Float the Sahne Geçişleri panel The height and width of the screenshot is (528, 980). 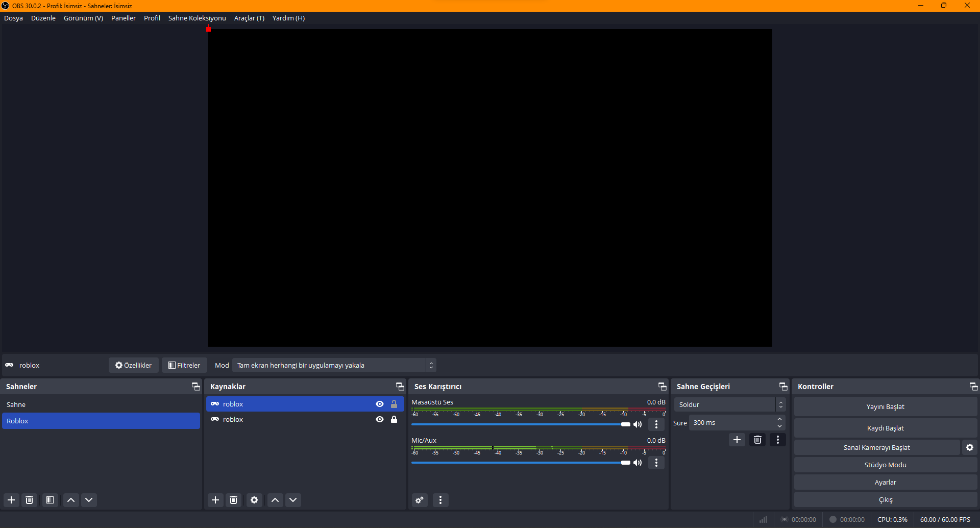pyautogui.click(x=783, y=387)
